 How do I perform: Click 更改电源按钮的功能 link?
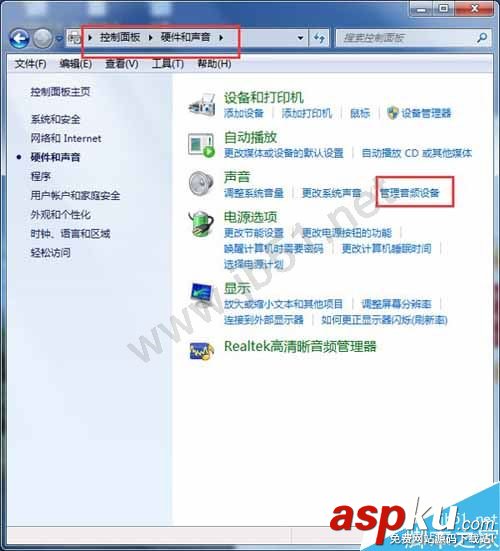coord(347,233)
